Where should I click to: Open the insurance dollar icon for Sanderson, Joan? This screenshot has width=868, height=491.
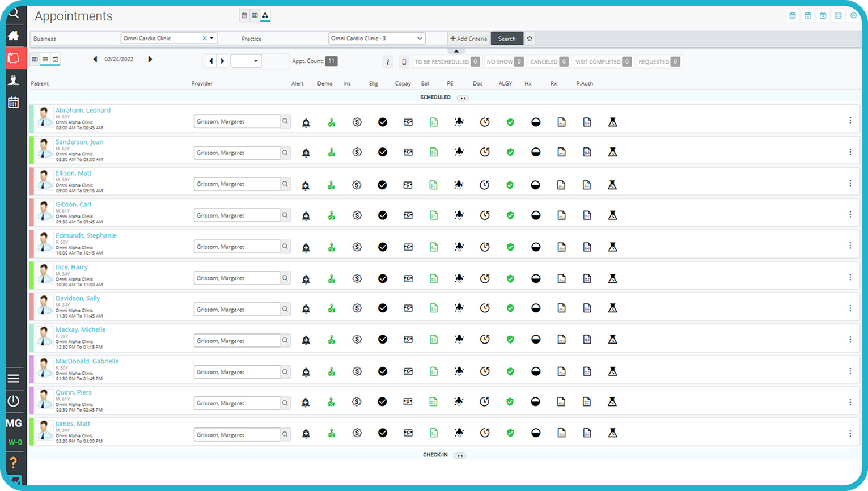357,153
